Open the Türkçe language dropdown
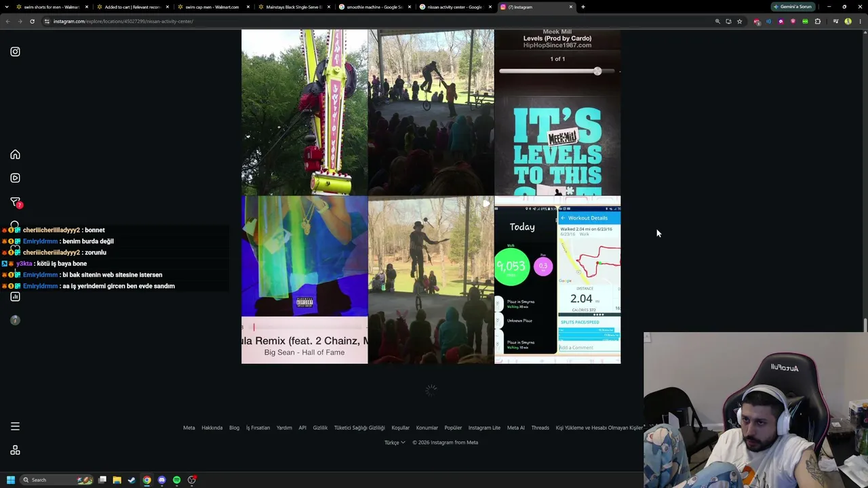 (395, 443)
